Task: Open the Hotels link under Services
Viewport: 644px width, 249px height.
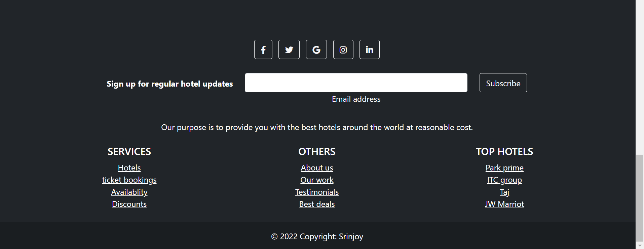Action: [129, 168]
